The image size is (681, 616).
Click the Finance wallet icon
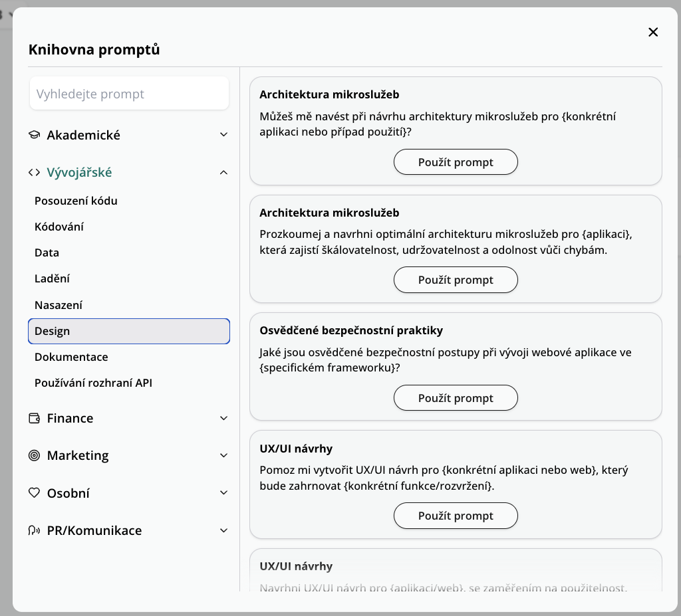[35, 418]
